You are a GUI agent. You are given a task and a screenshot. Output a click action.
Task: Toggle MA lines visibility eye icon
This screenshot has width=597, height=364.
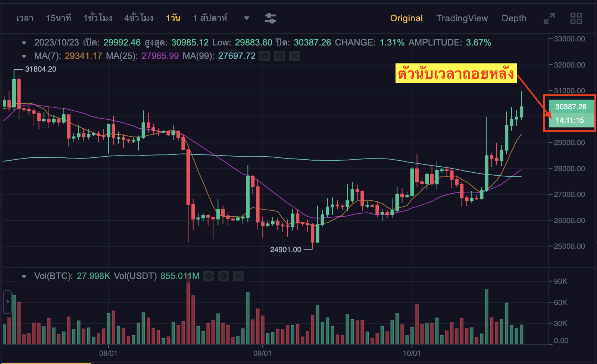[x=265, y=56]
